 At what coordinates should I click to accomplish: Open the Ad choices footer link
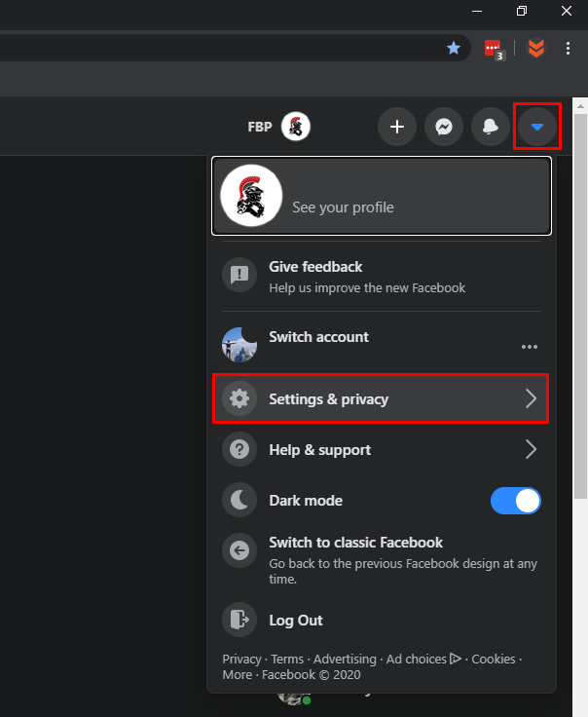pos(423,659)
